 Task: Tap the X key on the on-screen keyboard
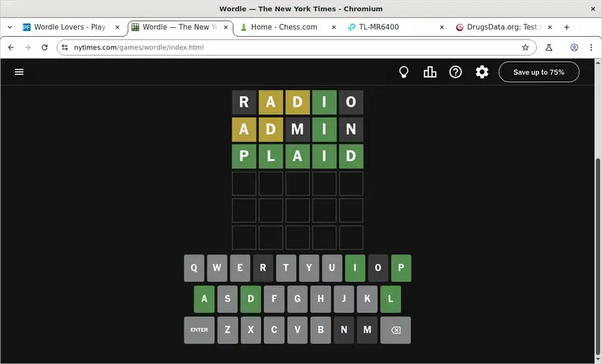[x=251, y=330]
